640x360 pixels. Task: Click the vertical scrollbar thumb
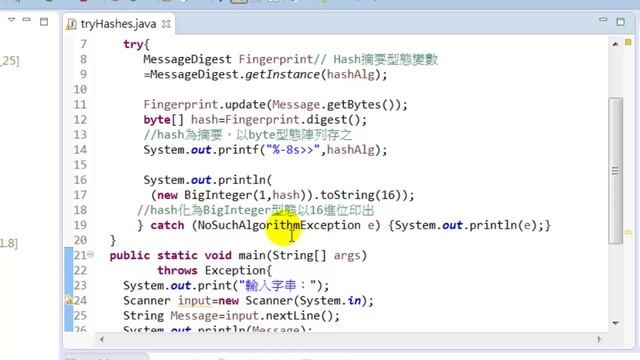click(616, 171)
